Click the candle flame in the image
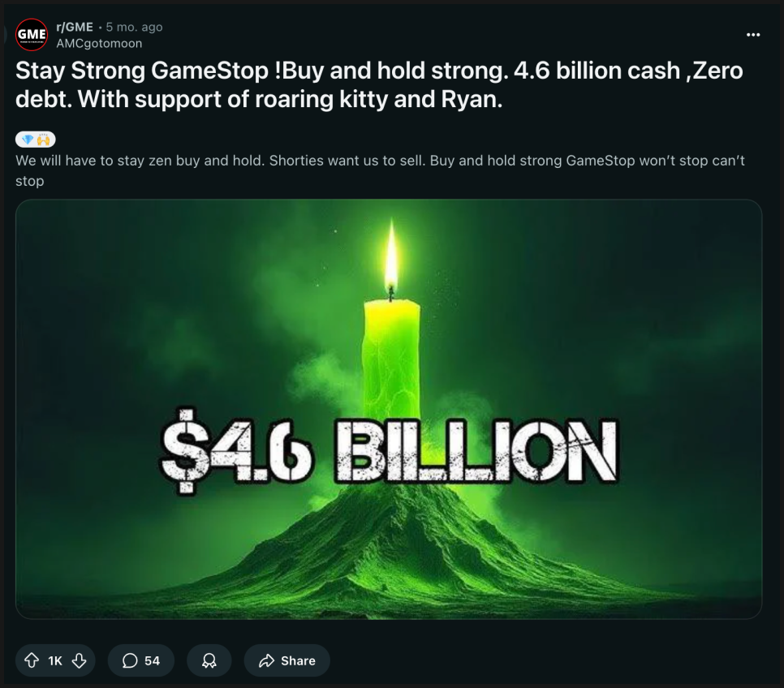Image resolution: width=784 pixels, height=688 pixels. pyautogui.click(x=391, y=256)
